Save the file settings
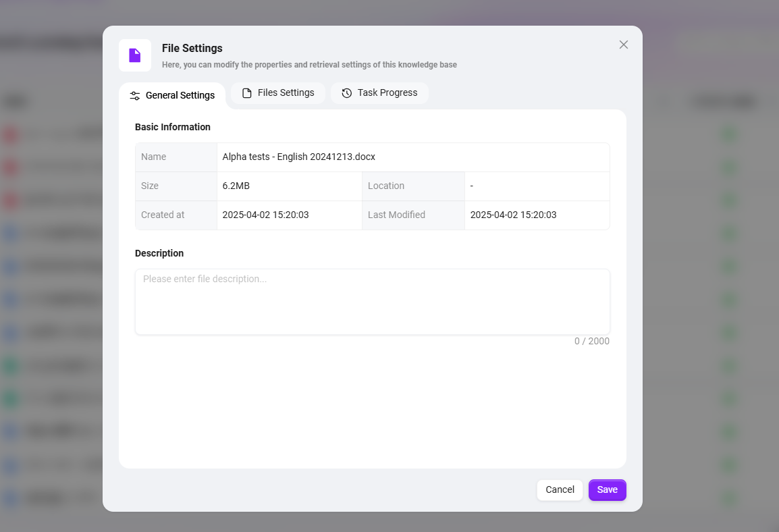Screen dimensions: 779x532 [x=607, y=489]
